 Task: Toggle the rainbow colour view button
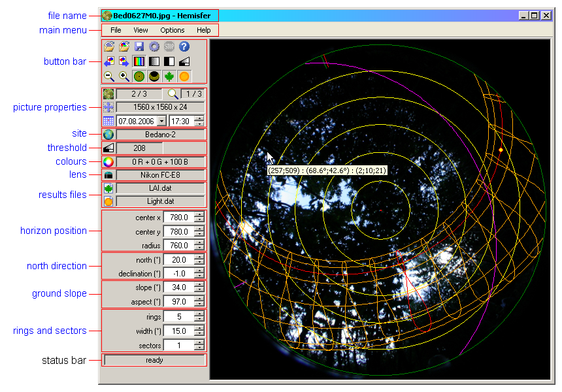point(139,61)
